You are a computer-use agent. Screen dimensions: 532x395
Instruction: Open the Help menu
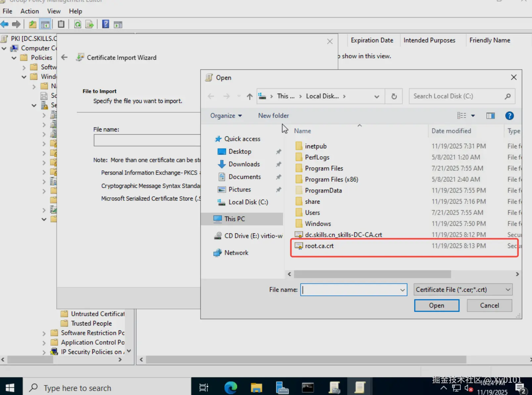point(75,11)
